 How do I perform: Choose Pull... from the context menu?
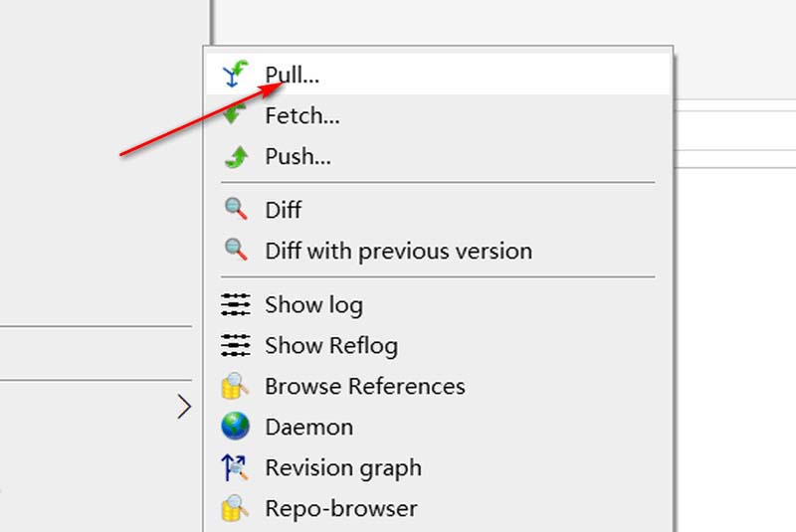292,75
